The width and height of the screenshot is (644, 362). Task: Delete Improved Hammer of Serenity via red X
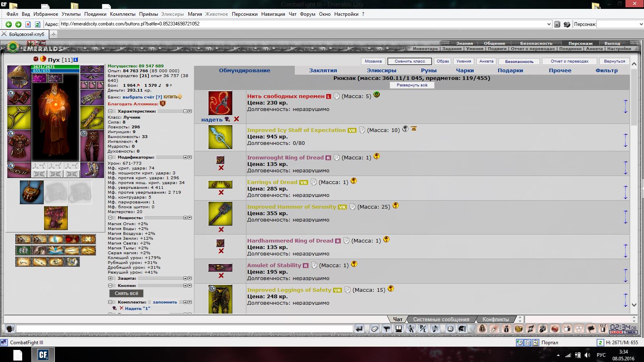pos(221,230)
